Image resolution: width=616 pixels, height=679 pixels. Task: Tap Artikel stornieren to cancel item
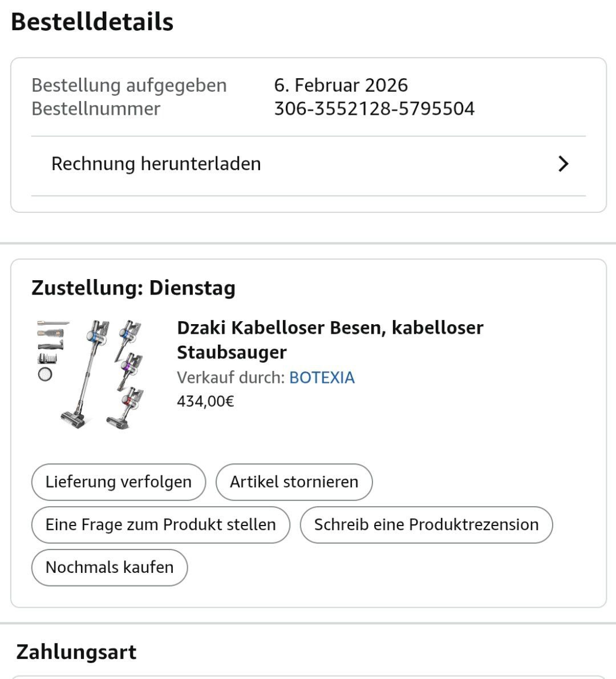(294, 482)
